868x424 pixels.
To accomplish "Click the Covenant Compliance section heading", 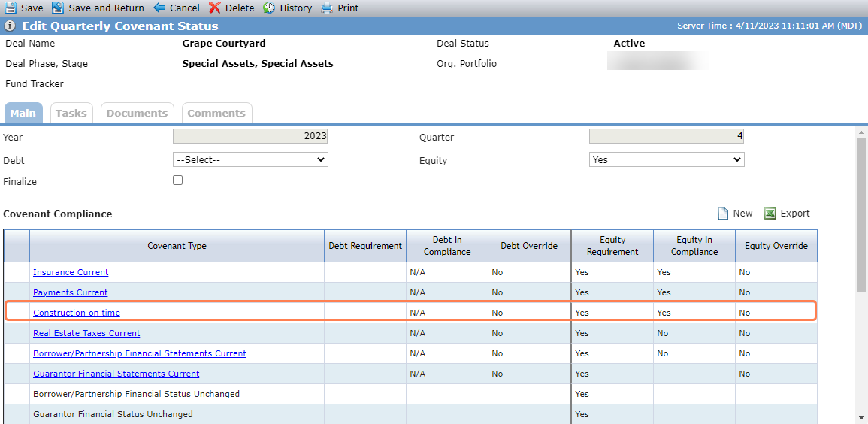I will click(58, 214).
